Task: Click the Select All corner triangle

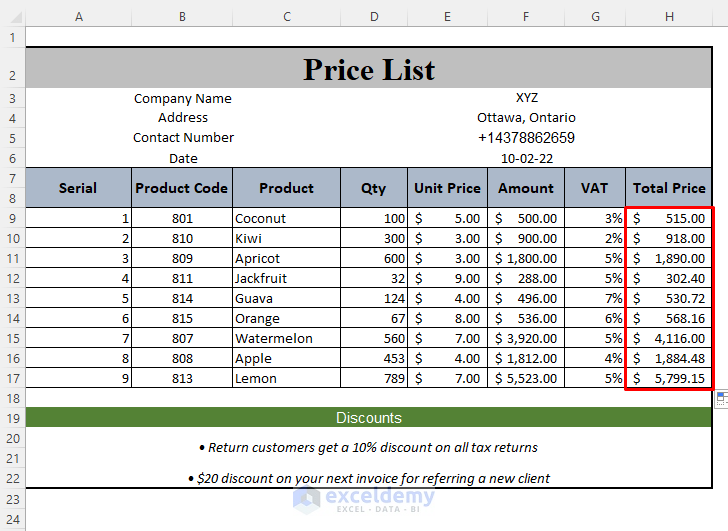Action: 12,16
